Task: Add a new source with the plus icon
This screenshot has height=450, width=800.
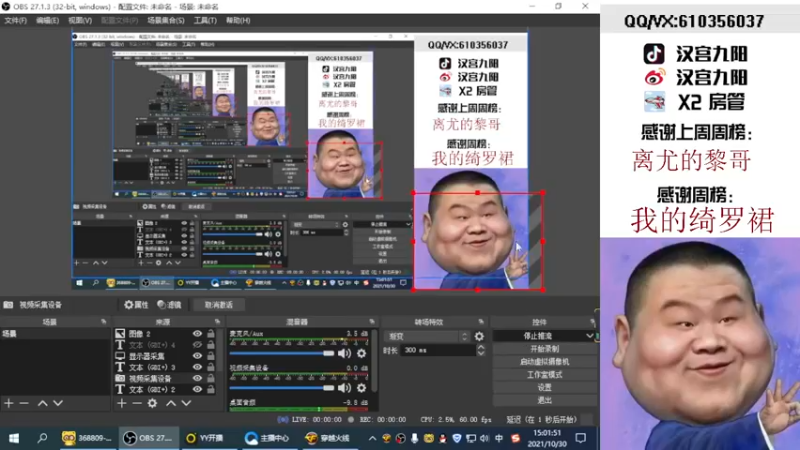Action: (121, 403)
